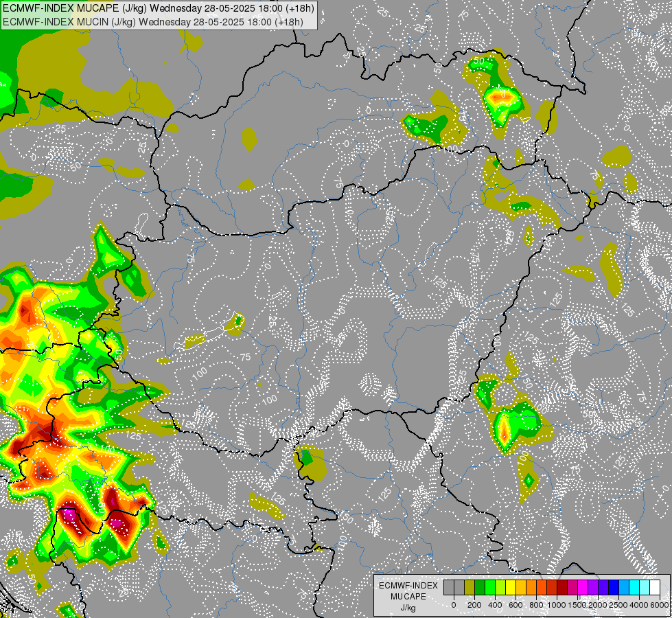The height and width of the screenshot is (618, 672).
Task: Click the legend label 600
Action: pos(515,605)
